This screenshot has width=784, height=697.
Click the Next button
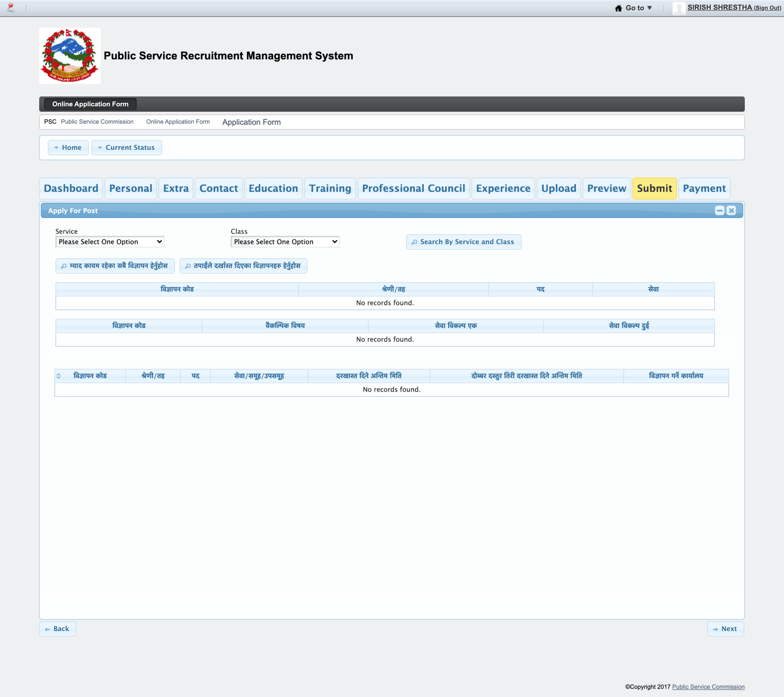tap(725, 629)
